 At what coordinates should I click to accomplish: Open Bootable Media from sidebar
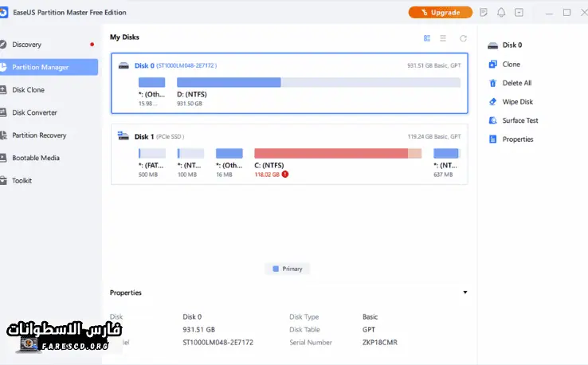pos(36,158)
